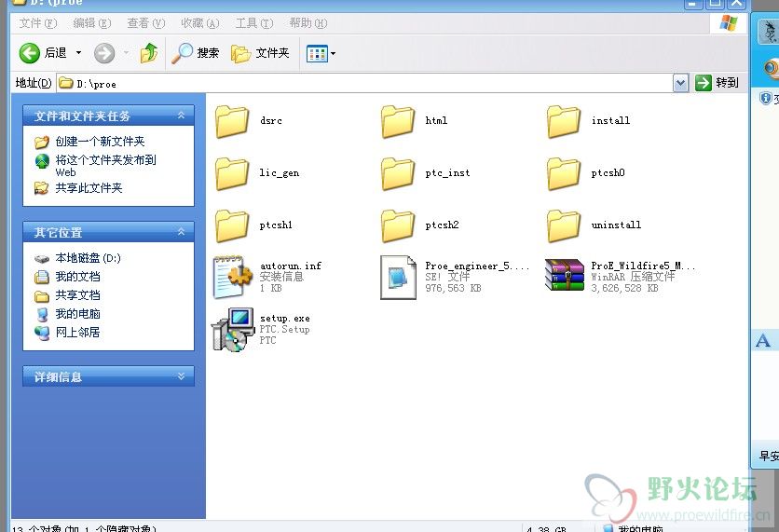Click 共享此文件夹 link
779x532 pixels.
(x=89, y=188)
